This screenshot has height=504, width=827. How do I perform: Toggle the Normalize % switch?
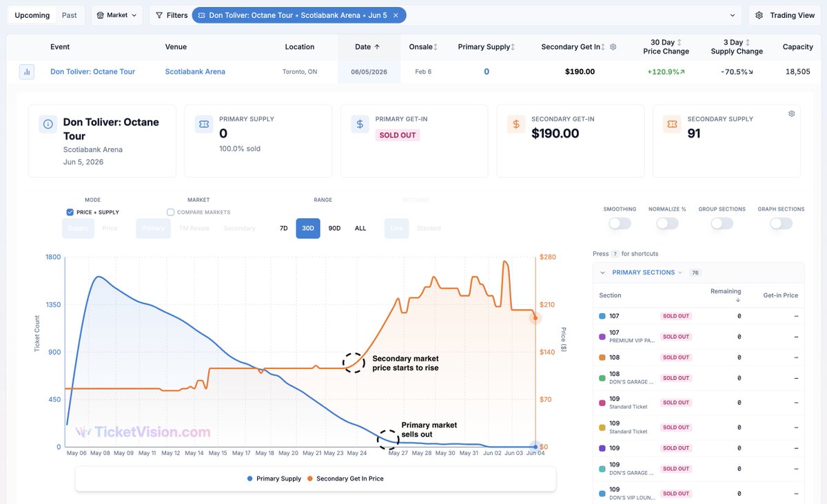[x=667, y=223]
